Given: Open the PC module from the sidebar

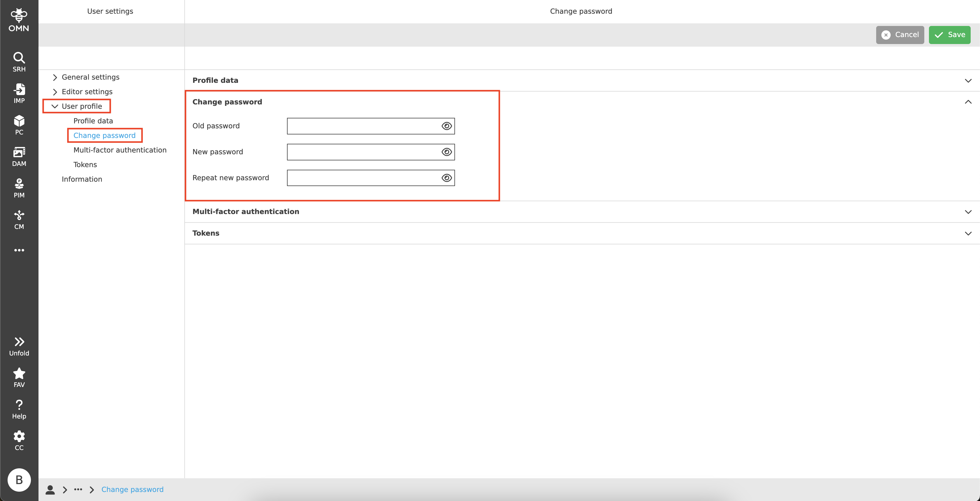Looking at the screenshot, I should click(x=19, y=124).
